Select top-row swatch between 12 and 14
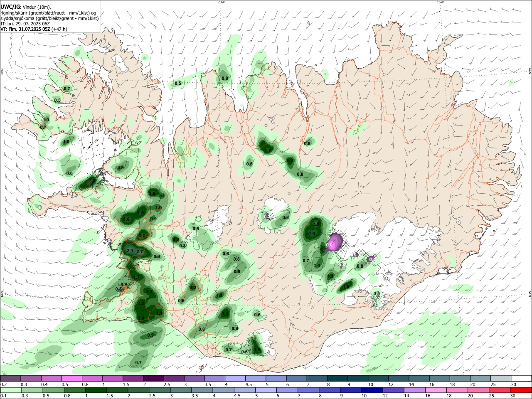532x399 pixels. 398,378
